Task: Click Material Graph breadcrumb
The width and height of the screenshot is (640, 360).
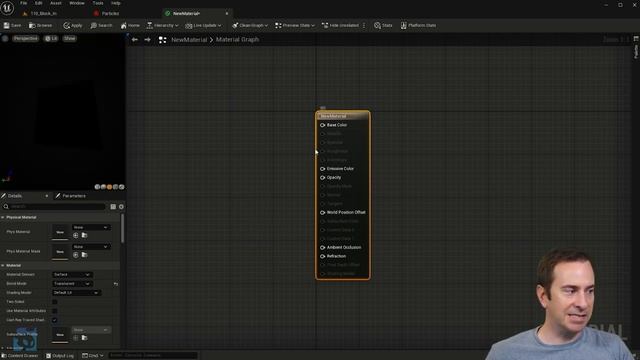Action: [x=237, y=40]
